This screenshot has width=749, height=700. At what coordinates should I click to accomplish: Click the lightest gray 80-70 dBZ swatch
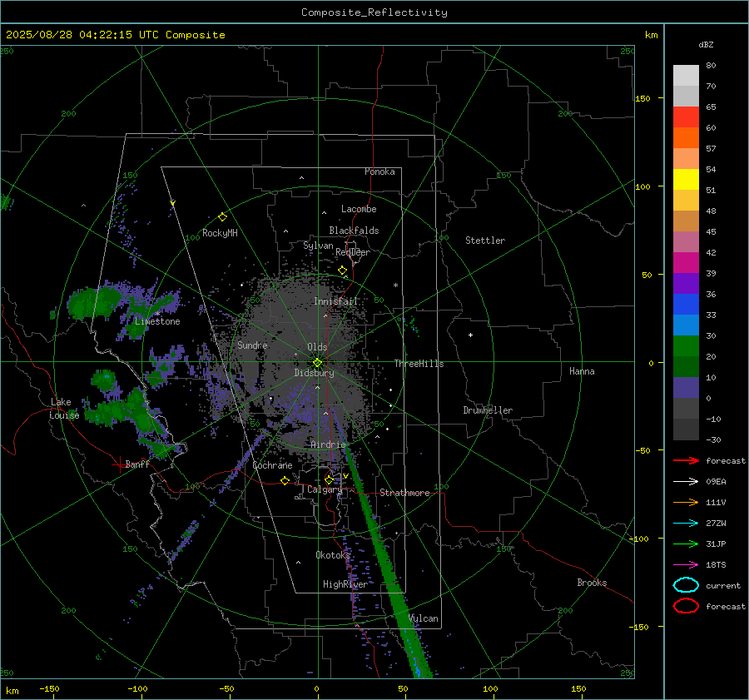coord(686,76)
